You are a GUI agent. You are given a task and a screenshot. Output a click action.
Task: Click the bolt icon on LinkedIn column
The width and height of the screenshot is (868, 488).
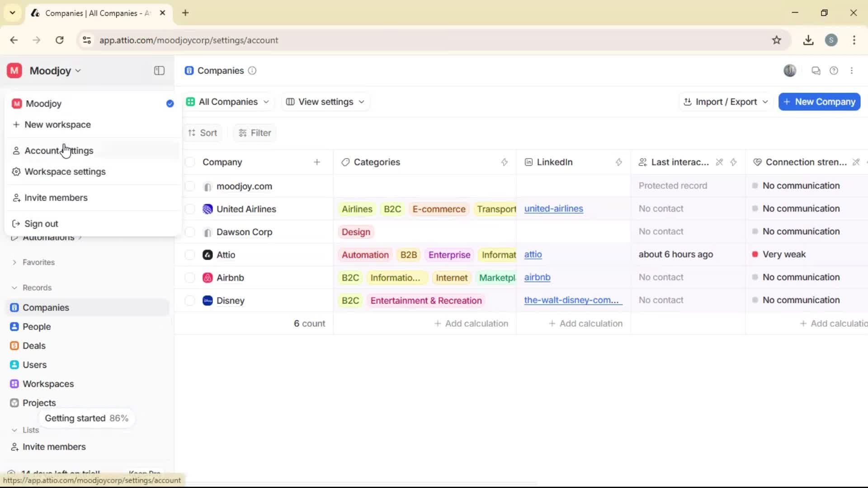[619, 162]
